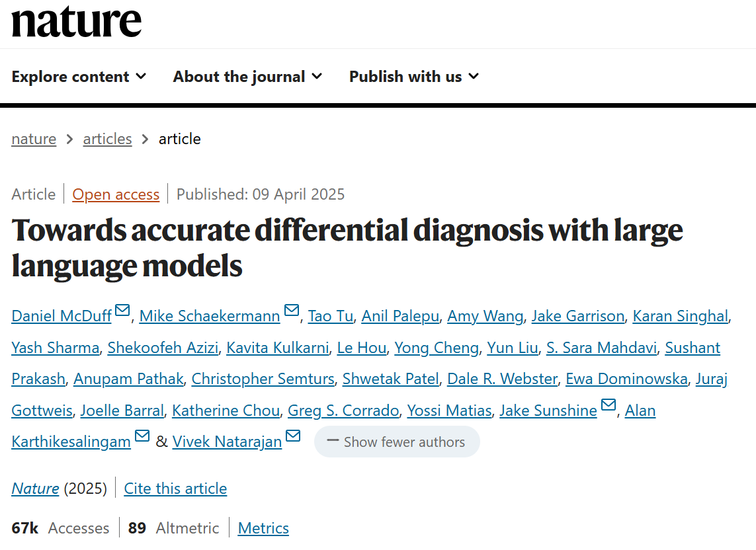Open Tao Tu author profile
This screenshot has width=756, height=550.
(331, 316)
